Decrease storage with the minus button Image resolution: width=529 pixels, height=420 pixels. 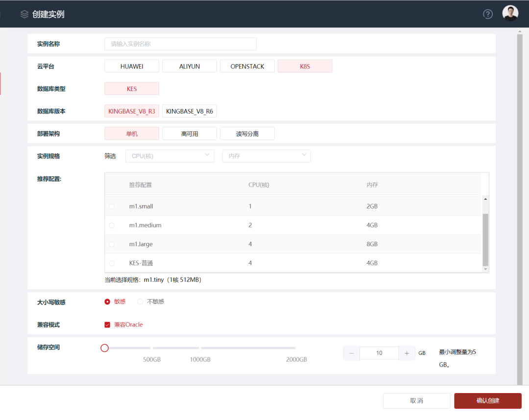(x=352, y=353)
